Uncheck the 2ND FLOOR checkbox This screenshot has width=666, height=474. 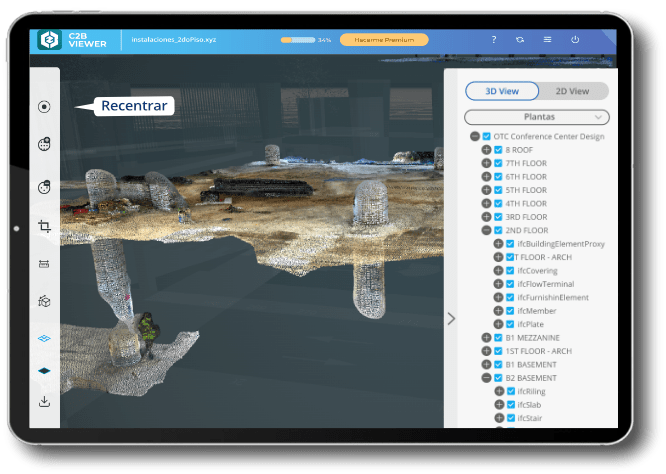coord(498,230)
